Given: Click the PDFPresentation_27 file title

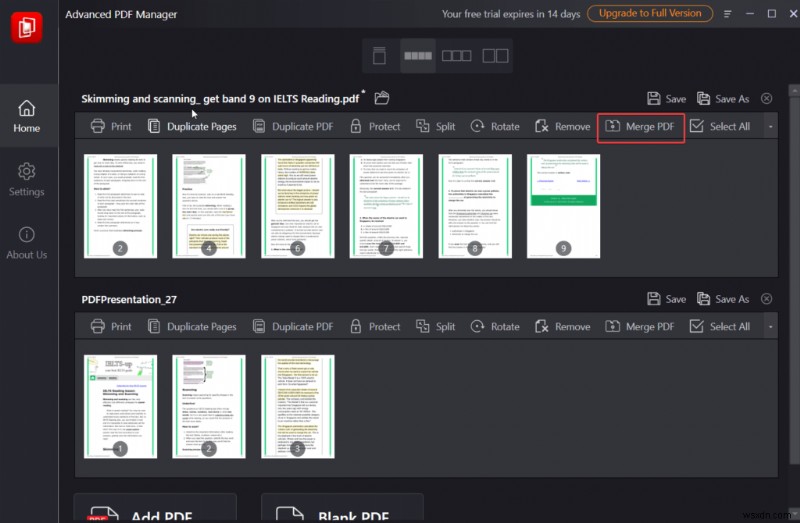Looking at the screenshot, I should point(129,300).
